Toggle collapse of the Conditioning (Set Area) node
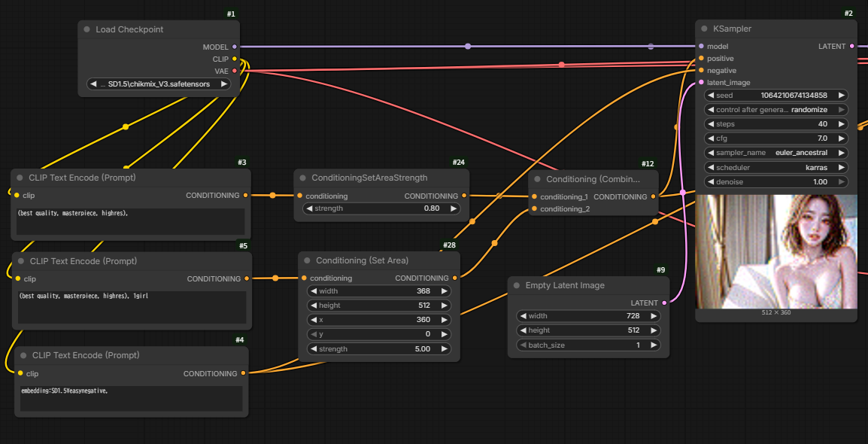This screenshot has height=444, width=868. point(307,260)
